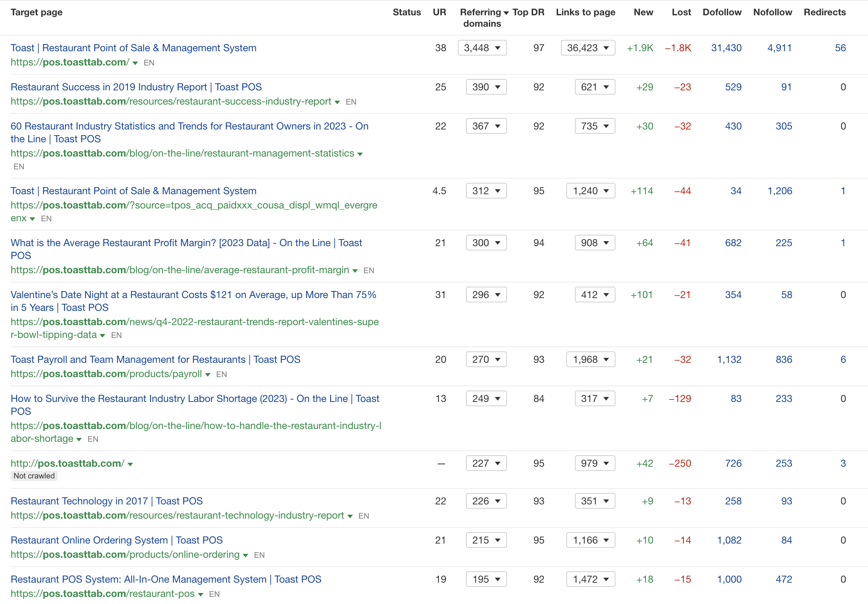Open the 908 links dropdown for profit margin article

[x=594, y=243]
